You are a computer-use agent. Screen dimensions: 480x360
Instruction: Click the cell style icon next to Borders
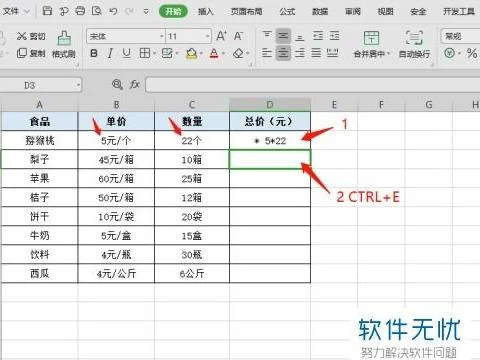coord(167,53)
